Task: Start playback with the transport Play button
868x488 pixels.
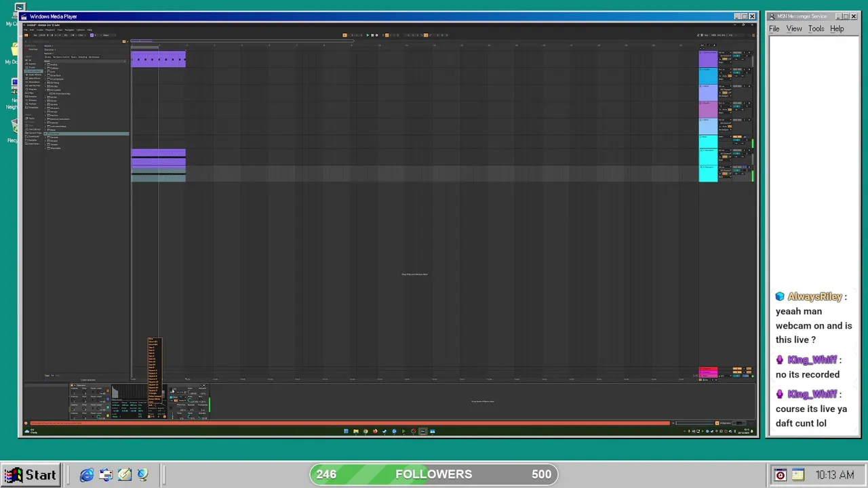Action: [368, 35]
